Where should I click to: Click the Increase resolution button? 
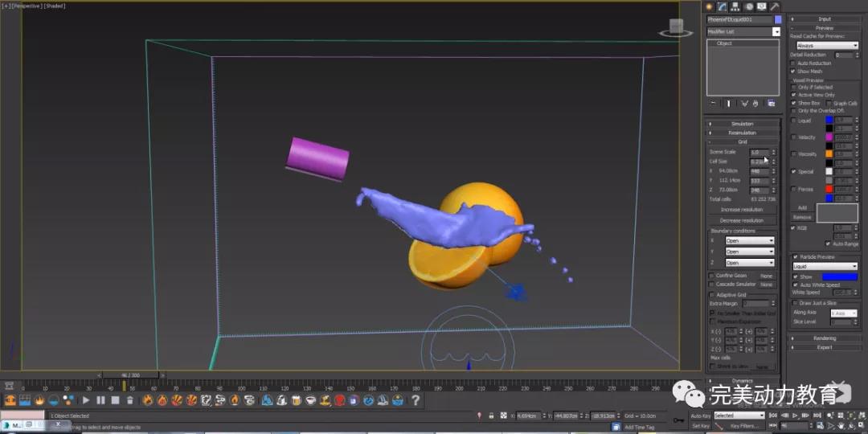pos(742,210)
